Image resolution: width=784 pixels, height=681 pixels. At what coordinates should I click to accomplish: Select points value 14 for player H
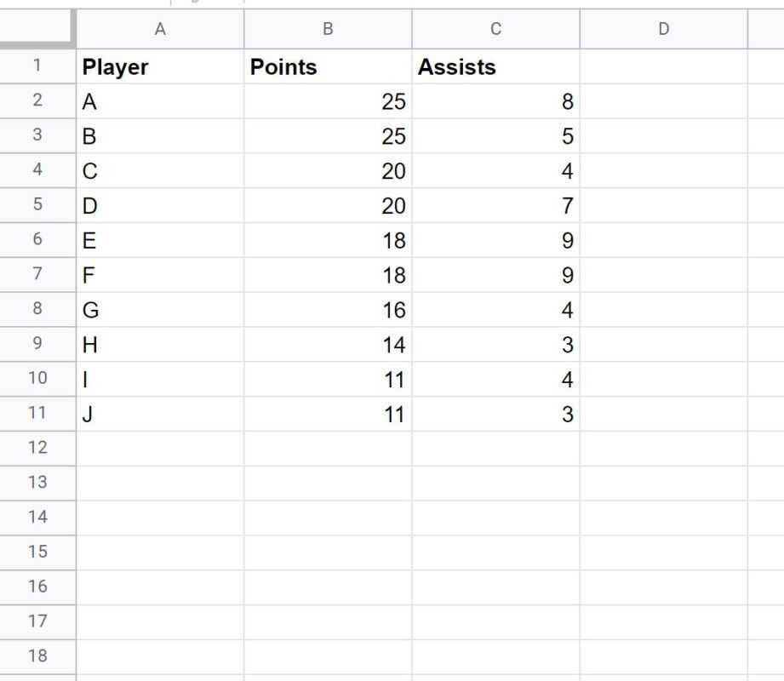click(328, 345)
